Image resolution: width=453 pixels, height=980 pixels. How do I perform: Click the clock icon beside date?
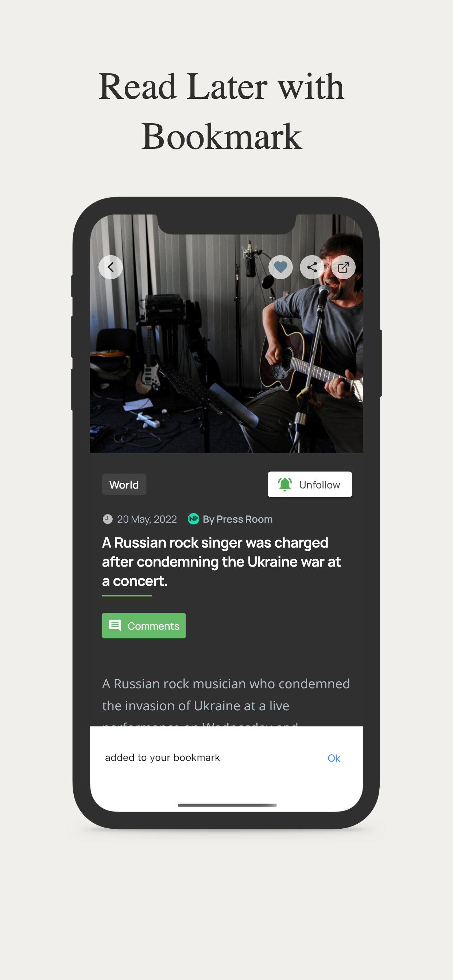tap(108, 519)
